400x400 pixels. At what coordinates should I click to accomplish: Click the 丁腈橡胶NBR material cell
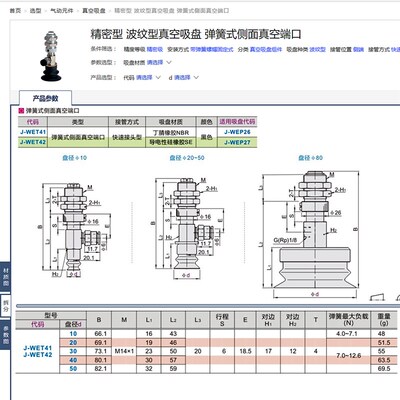pyautogui.click(x=171, y=132)
